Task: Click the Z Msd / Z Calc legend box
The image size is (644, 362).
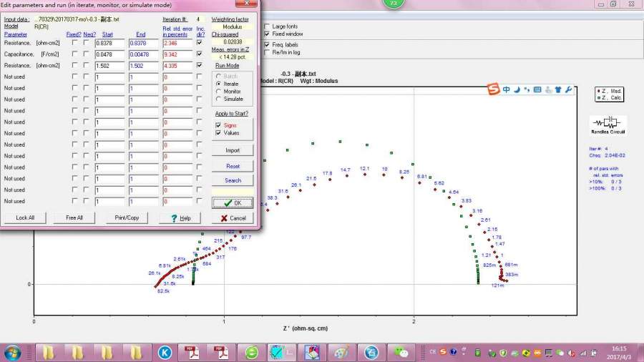Action: [609, 94]
